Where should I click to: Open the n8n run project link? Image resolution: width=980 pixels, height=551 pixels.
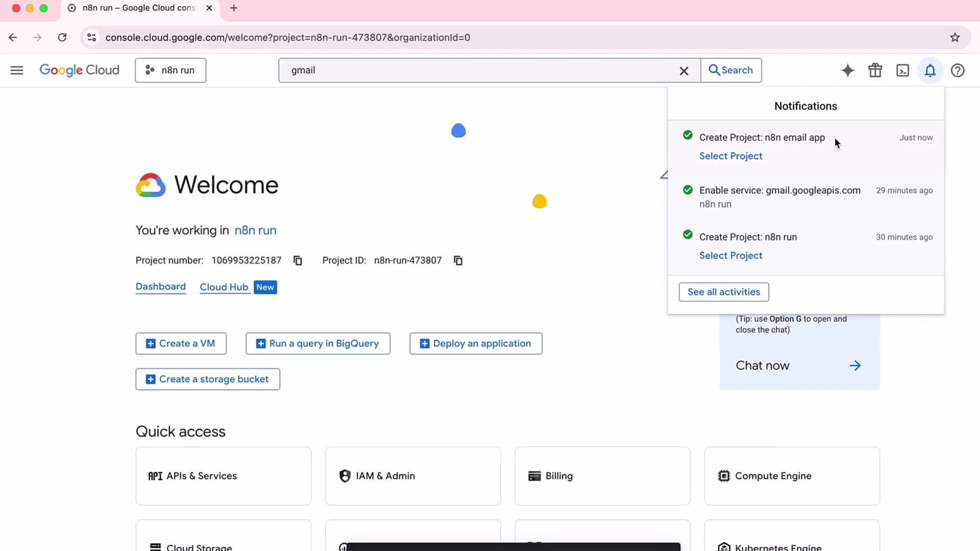(x=255, y=231)
